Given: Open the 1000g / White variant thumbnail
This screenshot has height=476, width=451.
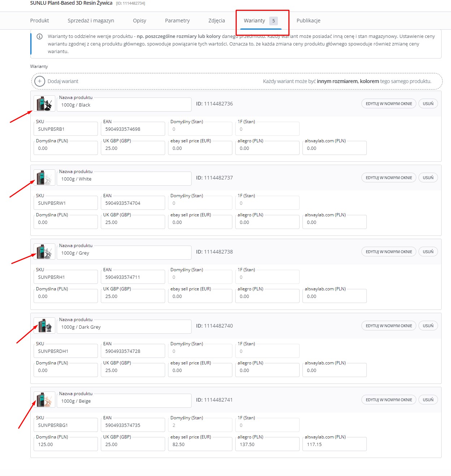Looking at the screenshot, I should [44, 178].
